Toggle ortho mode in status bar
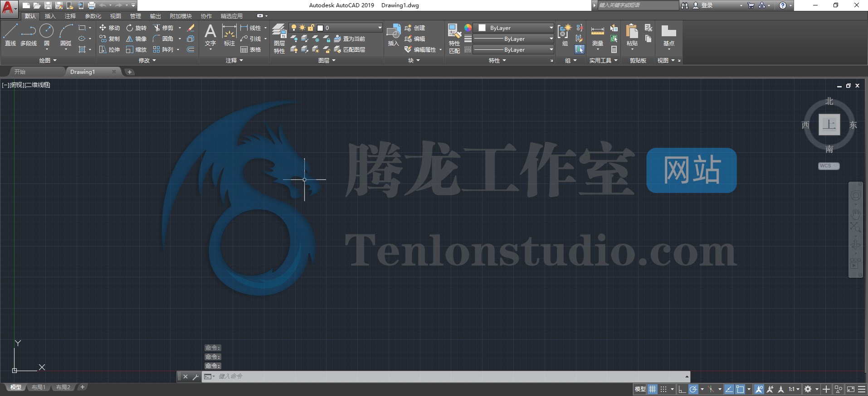868x396 pixels. [x=682, y=389]
